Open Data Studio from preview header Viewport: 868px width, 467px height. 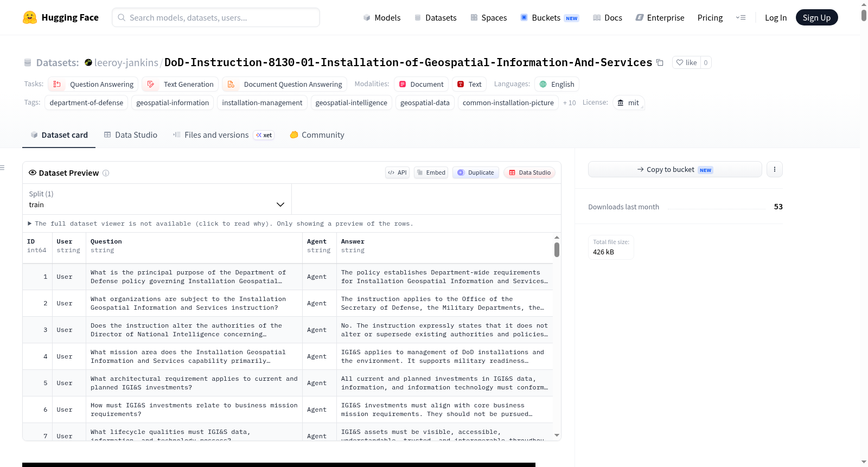pyautogui.click(x=529, y=172)
